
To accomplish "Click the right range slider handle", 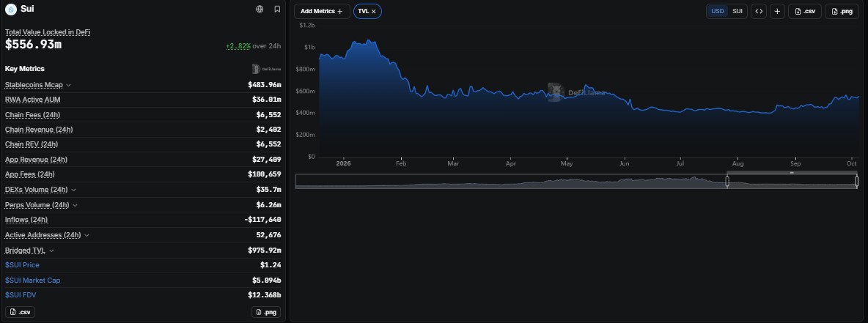I will coord(856,182).
